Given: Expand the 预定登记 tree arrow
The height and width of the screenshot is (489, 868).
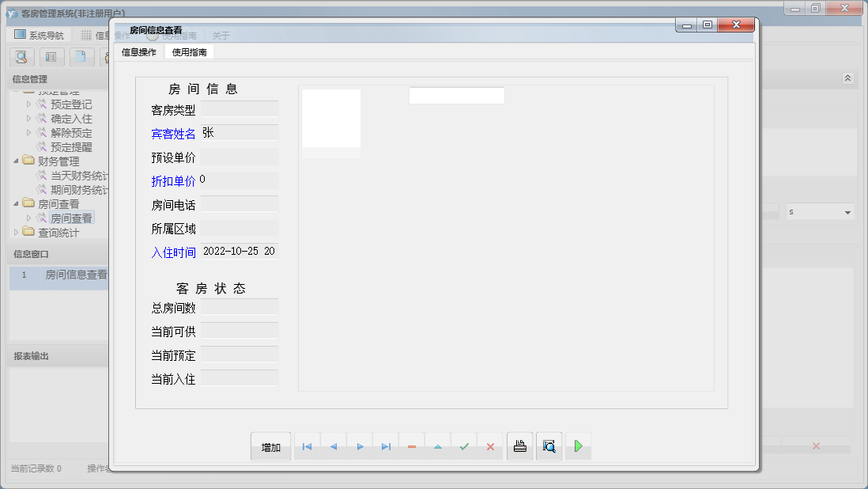Looking at the screenshot, I should coord(28,104).
